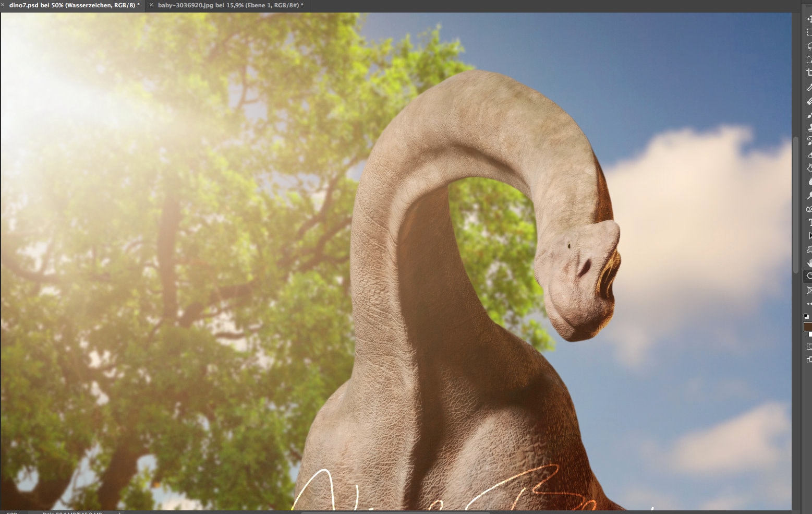This screenshot has width=812, height=514.
Task: Open the status bar info popup arrow
Action: pos(120,512)
